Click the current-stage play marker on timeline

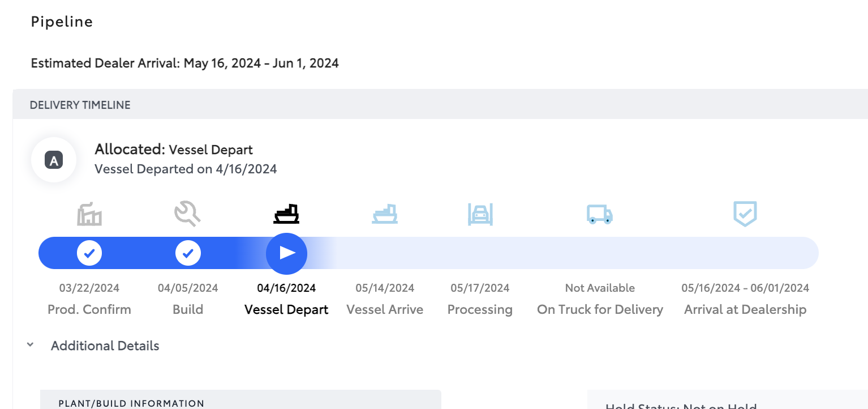point(287,253)
